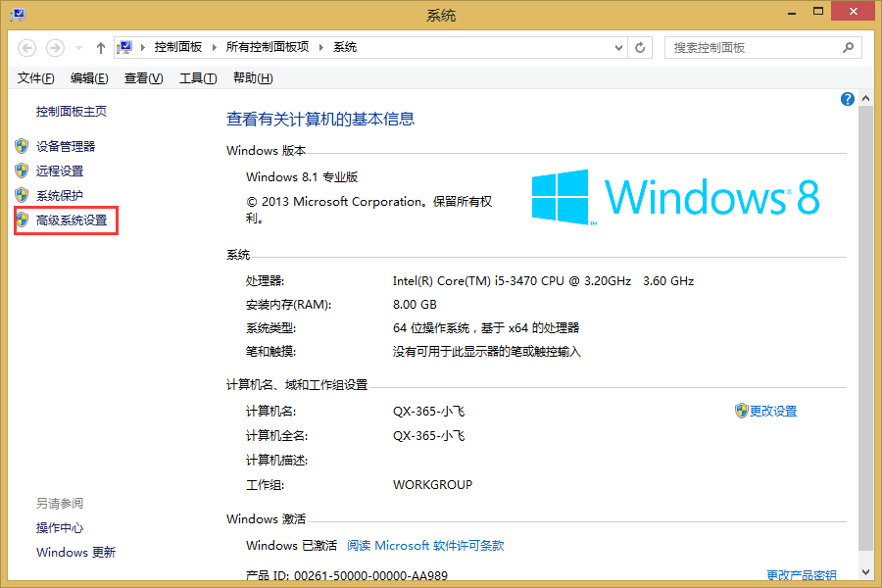Click shield icon next to 设备管理器
Image resolution: width=882 pixels, height=588 pixels.
[x=22, y=146]
